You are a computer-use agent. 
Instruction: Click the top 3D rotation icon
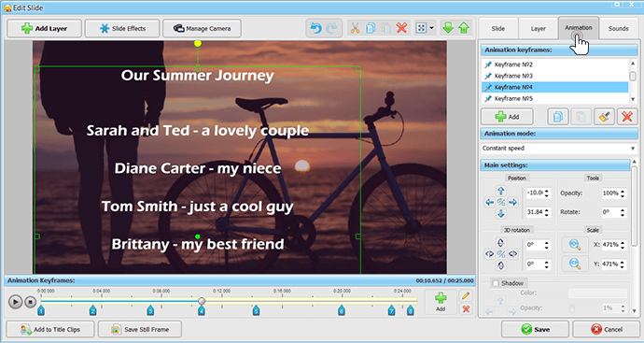500,243
